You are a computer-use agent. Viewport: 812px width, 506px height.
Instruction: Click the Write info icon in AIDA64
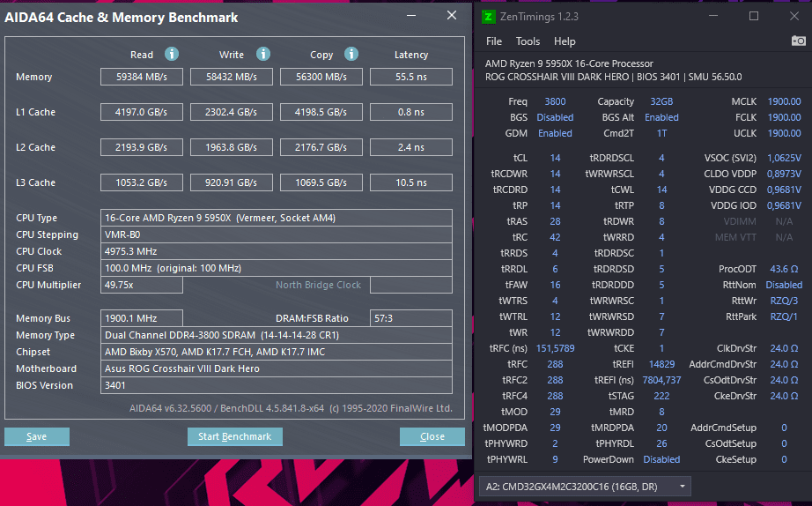[263, 54]
